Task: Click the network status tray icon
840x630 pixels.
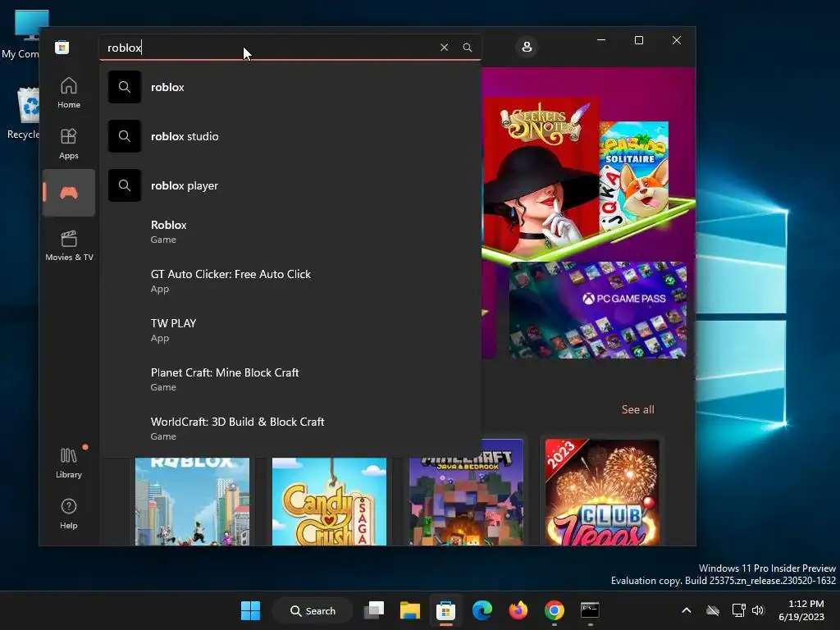Action: (739, 610)
